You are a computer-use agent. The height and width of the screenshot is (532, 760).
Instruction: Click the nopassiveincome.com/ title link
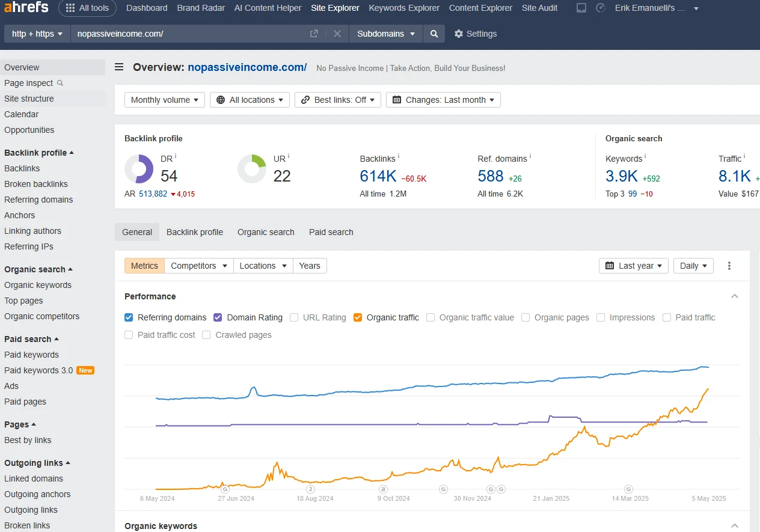pyautogui.click(x=247, y=67)
